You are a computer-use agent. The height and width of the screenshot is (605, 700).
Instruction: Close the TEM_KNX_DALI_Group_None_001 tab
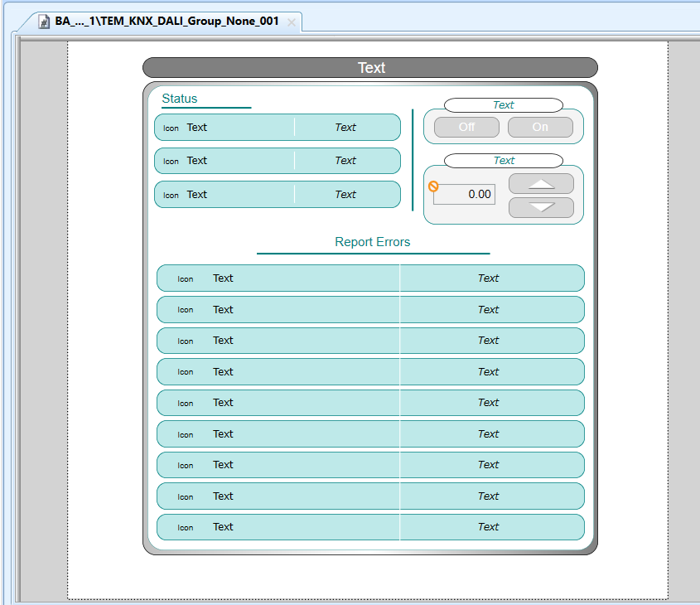(291, 22)
